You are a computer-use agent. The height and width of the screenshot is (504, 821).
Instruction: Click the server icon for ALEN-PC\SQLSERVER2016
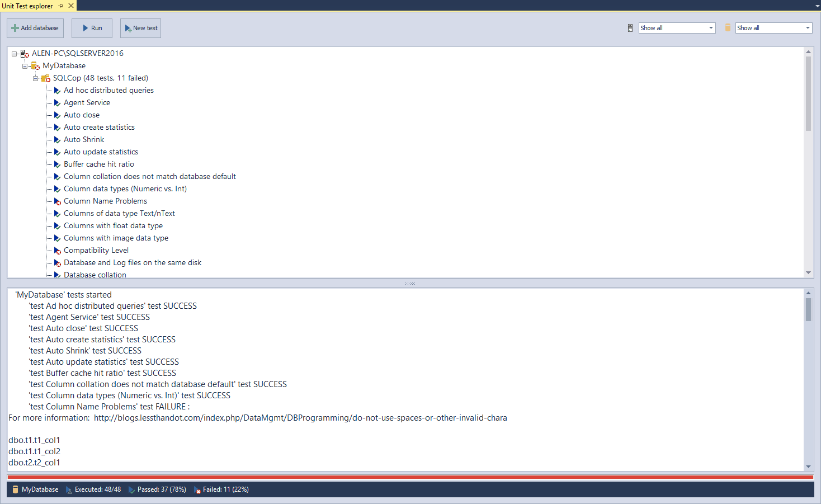(x=25, y=54)
